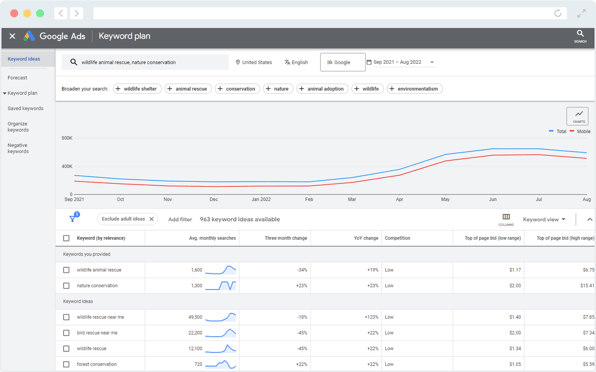Image resolution: width=596 pixels, height=372 pixels.
Task: Toggle the Charts icon button
Action: click(577, 116)
